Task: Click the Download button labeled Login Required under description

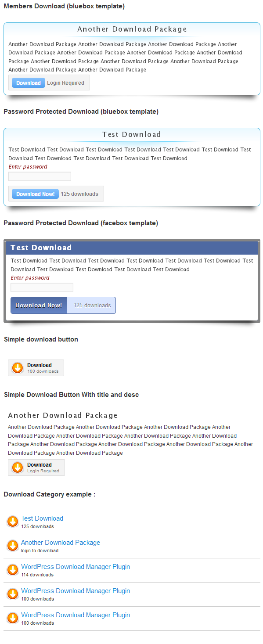Action: point(36,468)
